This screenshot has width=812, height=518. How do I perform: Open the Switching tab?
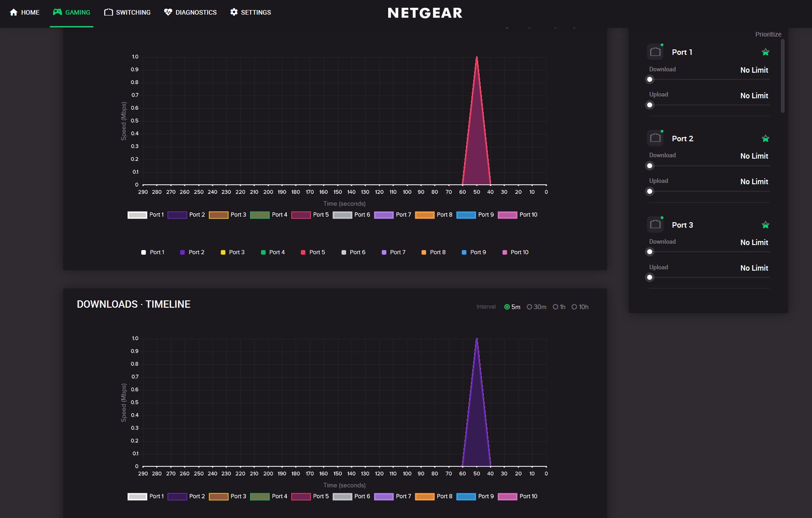point(127,12)
